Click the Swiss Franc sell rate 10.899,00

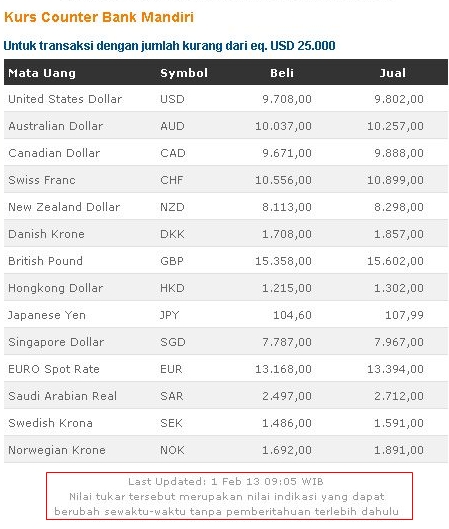click(395, 180)
